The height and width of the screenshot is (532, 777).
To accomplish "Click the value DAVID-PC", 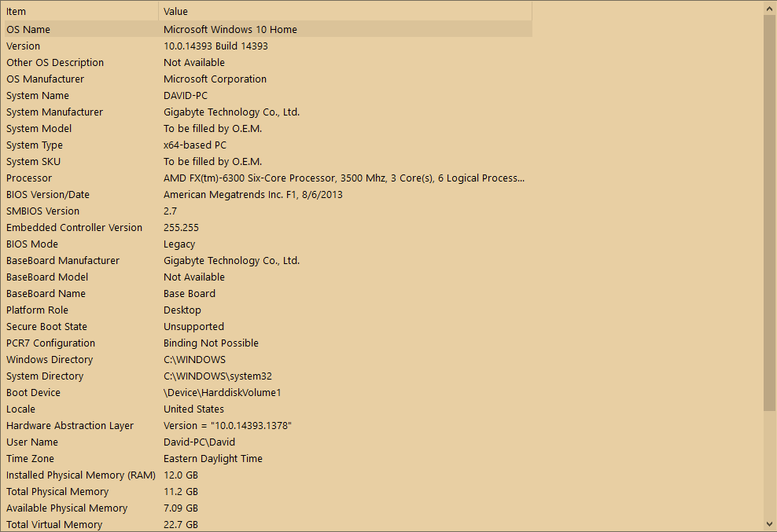I will pyautogui.click(x=186, y=96).
